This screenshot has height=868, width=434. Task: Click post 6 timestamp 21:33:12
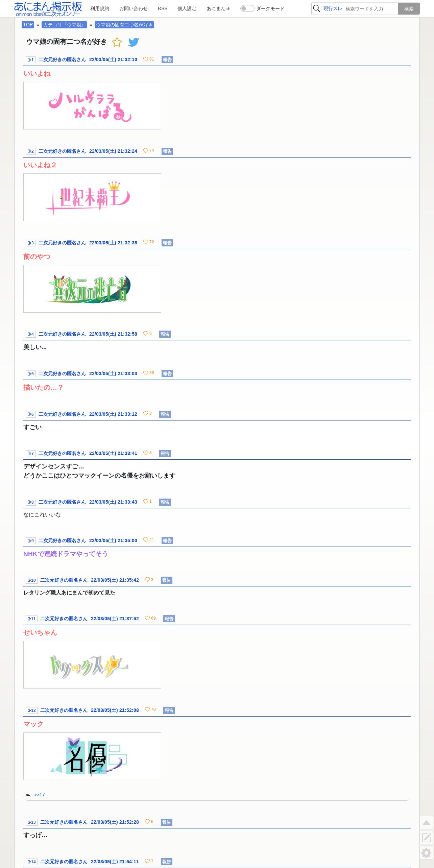[x=113, y=414]
